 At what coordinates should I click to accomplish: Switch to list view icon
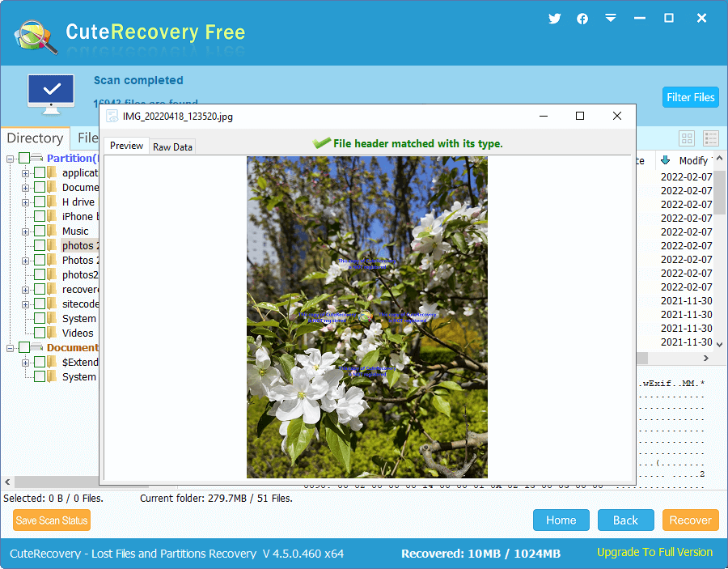pos(711,139)
